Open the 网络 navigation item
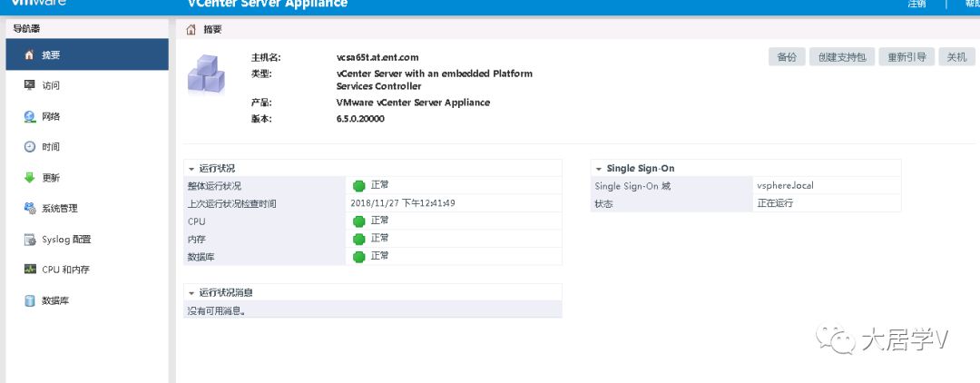 87,116
